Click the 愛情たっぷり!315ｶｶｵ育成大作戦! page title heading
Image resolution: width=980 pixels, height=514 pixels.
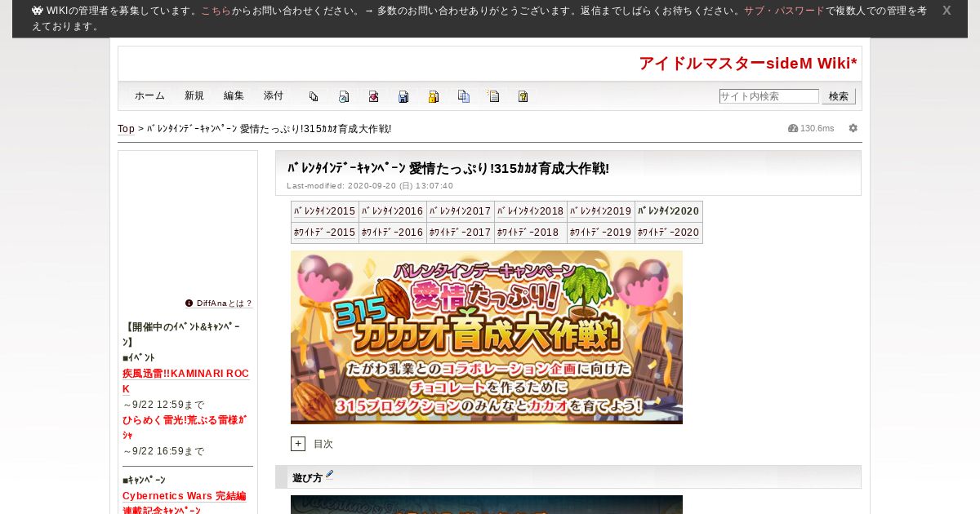(448, 169)
